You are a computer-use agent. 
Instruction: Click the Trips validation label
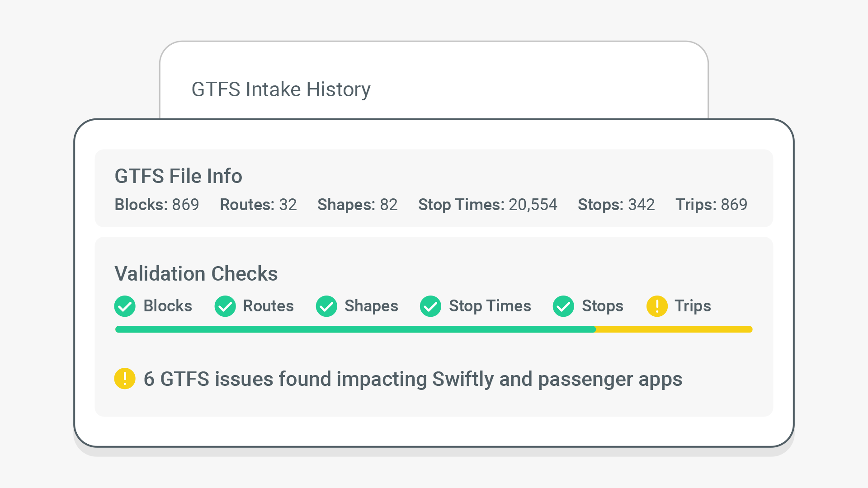[693, 306]
